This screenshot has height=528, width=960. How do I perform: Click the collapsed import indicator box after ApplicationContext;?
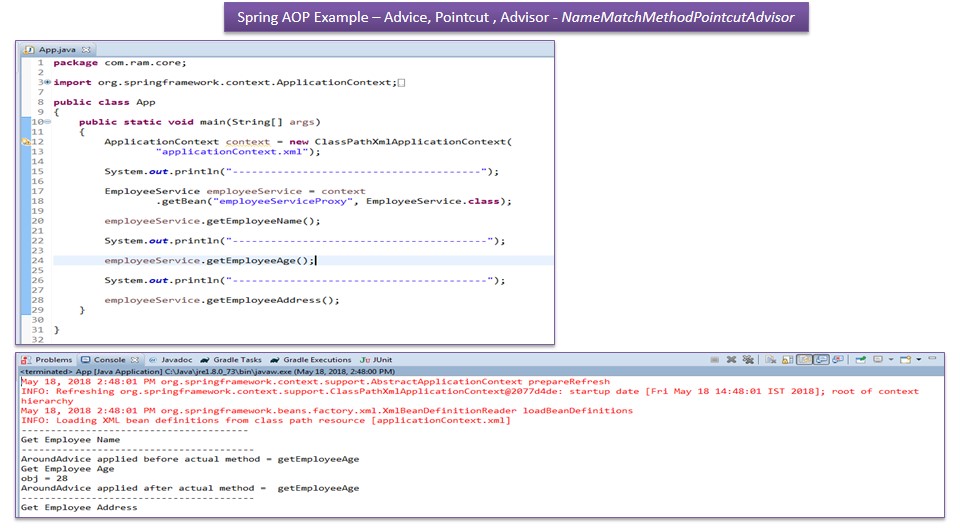tap(402, 83)
